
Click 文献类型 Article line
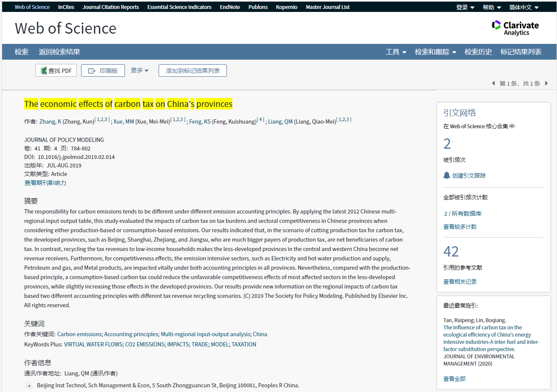point(46,174)
